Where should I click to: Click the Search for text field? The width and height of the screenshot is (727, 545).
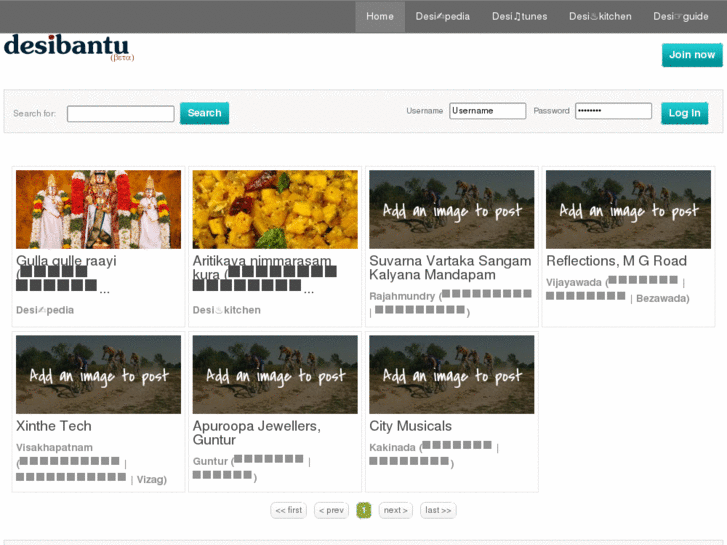point(120,114)
